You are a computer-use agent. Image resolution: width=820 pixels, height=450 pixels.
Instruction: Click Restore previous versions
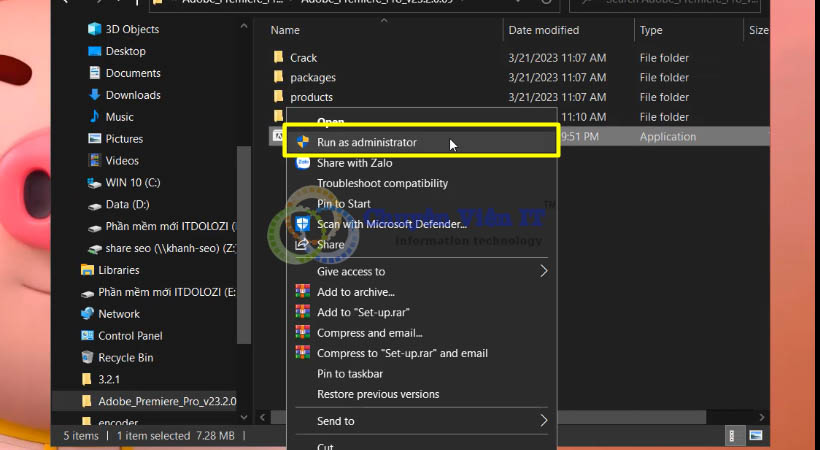(x=377, y=394)
